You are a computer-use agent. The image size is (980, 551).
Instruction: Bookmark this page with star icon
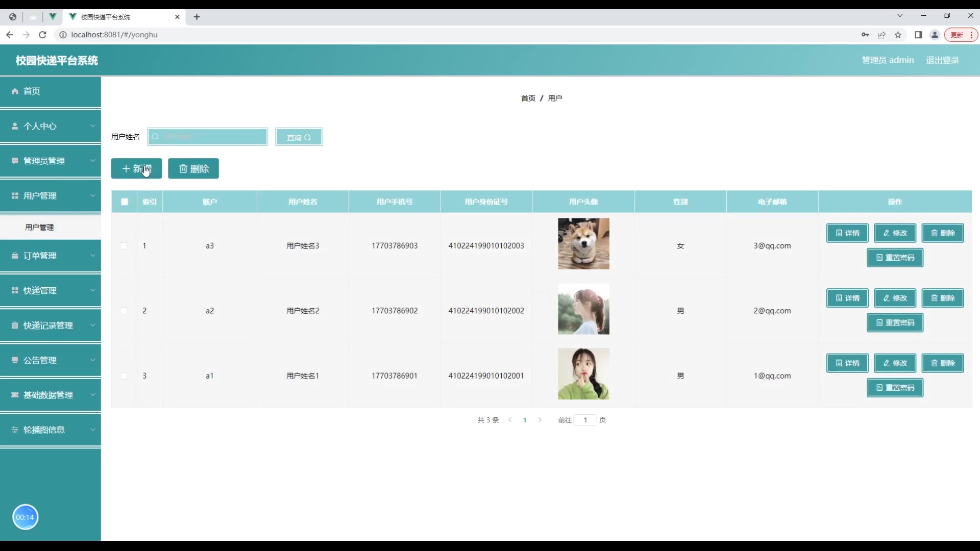(898, 35)
